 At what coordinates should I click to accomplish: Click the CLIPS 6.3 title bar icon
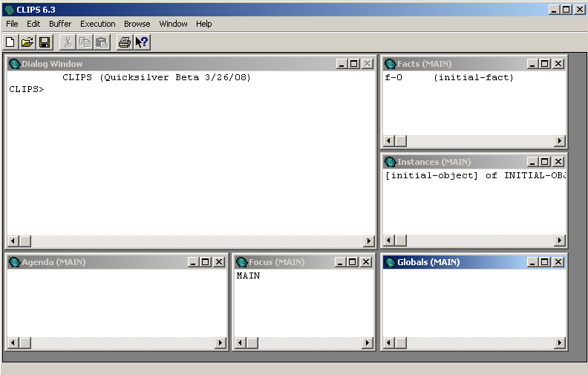tap(10, 10)
